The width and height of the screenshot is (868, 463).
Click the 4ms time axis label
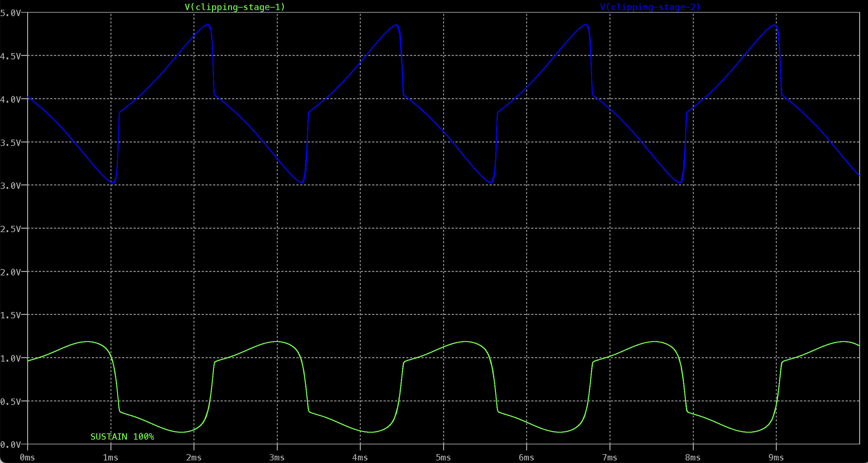(x=360, y=458)
